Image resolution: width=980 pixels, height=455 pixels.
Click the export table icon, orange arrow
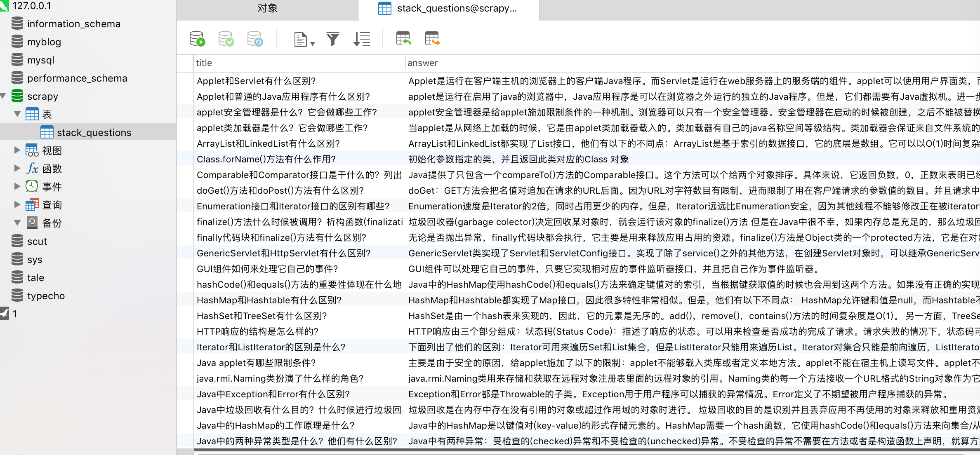[432, 39]
